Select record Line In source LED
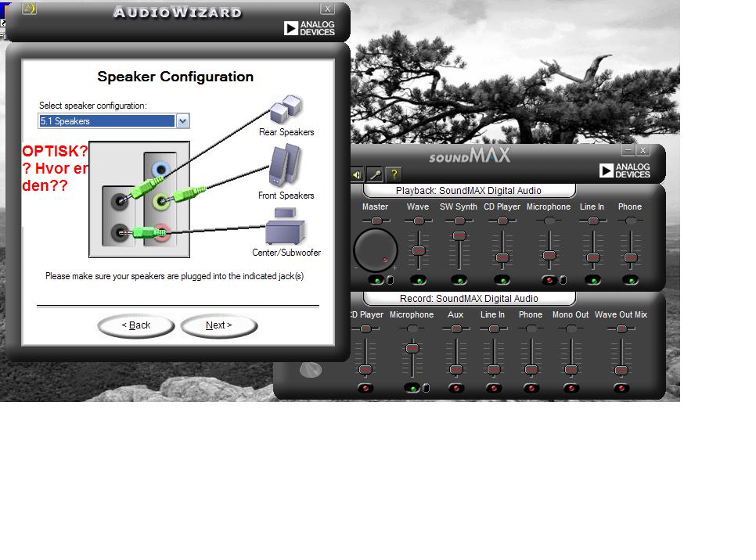 click(x=493, y=388)
